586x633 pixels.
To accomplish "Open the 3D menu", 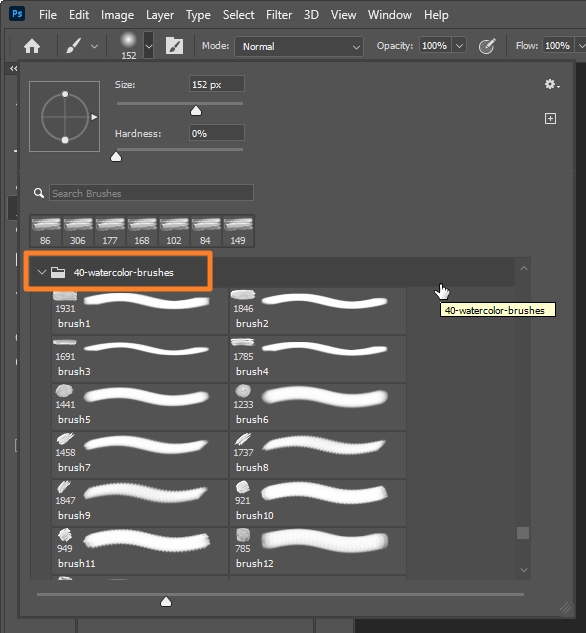I will [311, 15].
